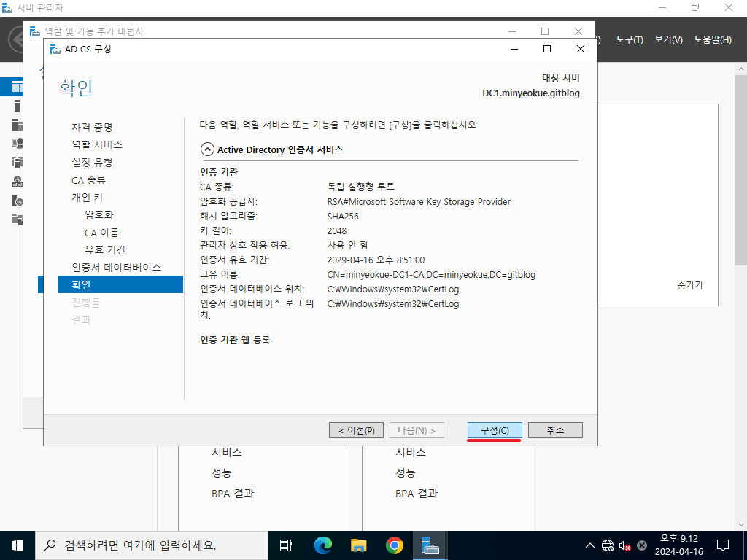Click the right BPA 결과 entry

coord(417,494)
